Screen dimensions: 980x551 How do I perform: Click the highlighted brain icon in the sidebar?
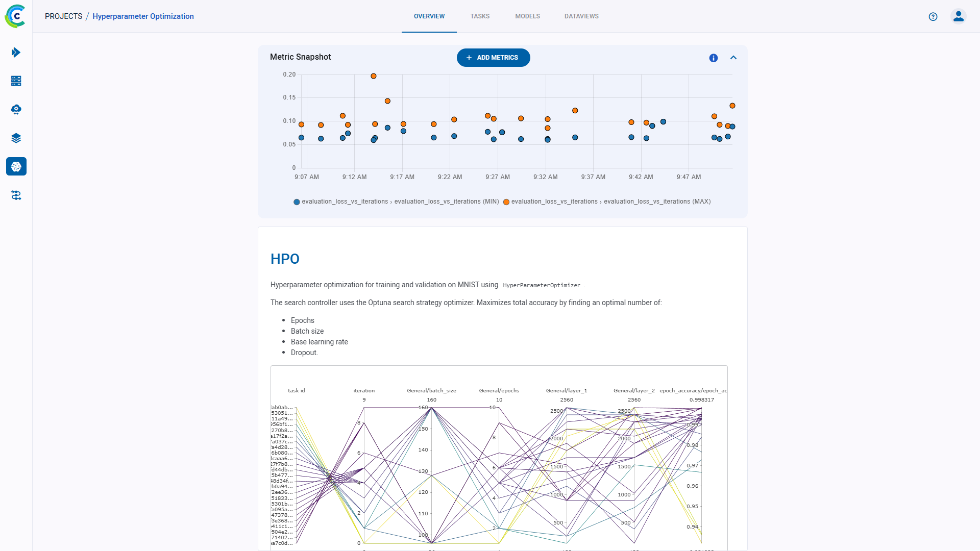point(16,166)
